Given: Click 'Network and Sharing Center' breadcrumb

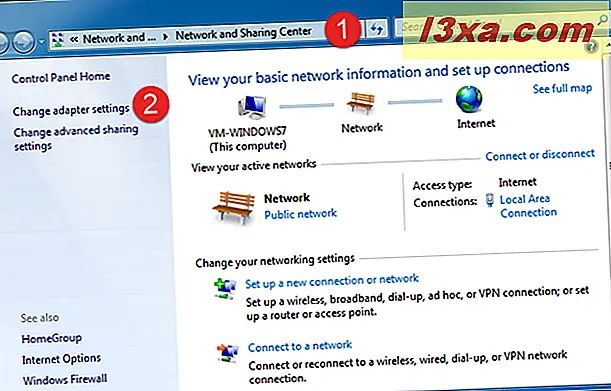Looking at the screenshot, I should click(244, 34).
